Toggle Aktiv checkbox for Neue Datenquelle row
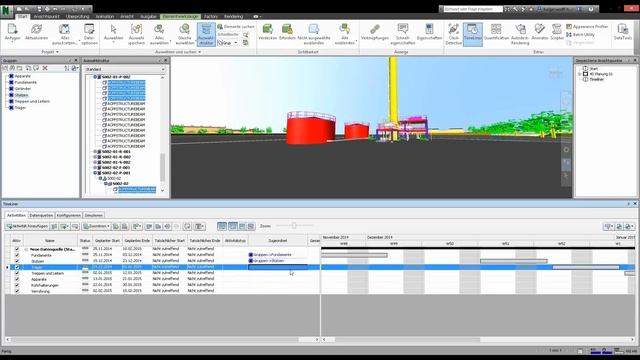This screenshot has width=640, height=360. point(17,249)
